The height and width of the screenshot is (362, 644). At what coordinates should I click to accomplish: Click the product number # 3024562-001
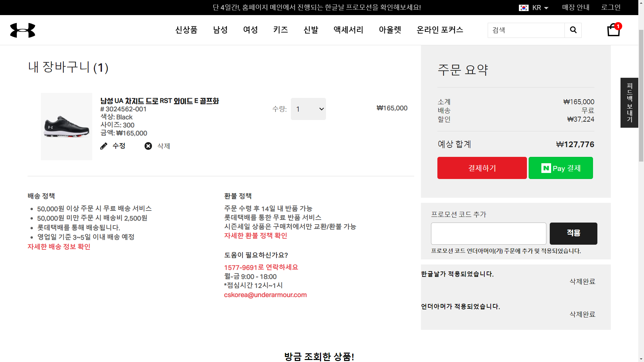coord(123,109)
